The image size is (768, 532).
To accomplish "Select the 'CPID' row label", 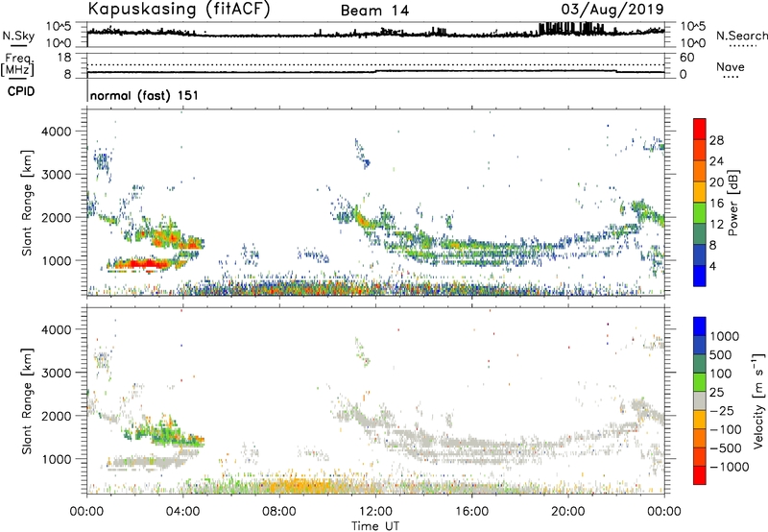I will pyautogui.click(x=21, y=91).
